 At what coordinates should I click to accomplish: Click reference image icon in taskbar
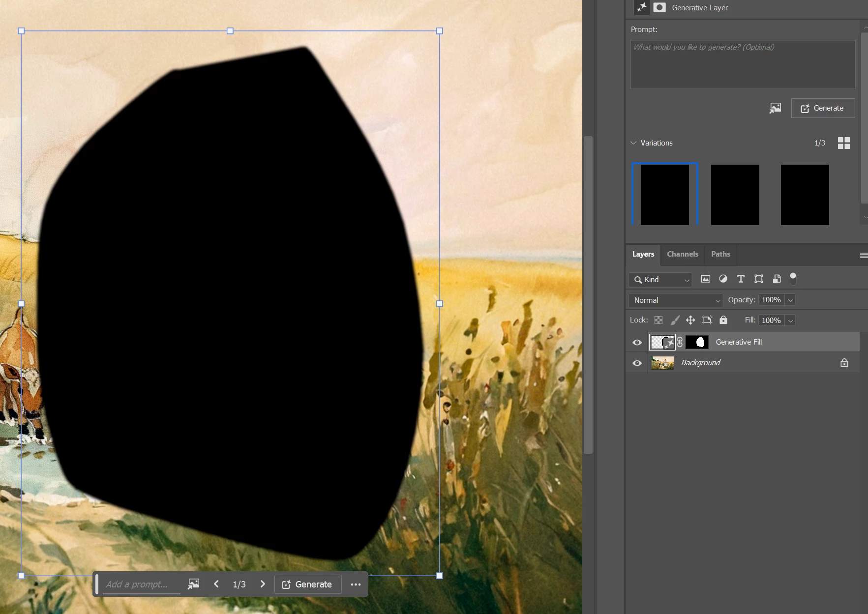tap(194, 584)
